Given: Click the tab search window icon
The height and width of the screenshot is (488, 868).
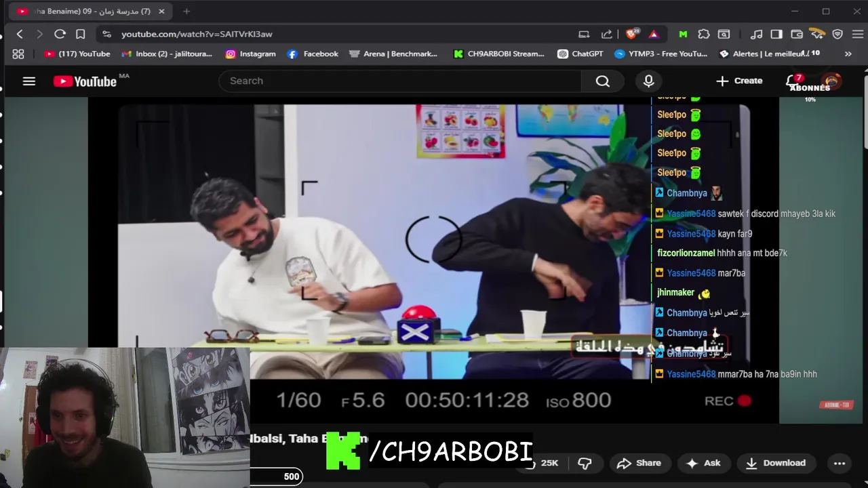Looking at the screenshot, I should click(724, 34).
